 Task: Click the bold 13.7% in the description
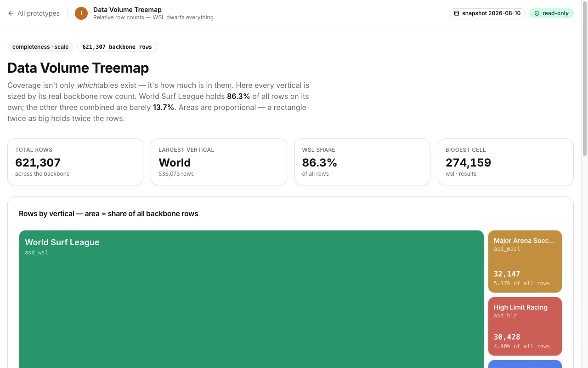164,107
